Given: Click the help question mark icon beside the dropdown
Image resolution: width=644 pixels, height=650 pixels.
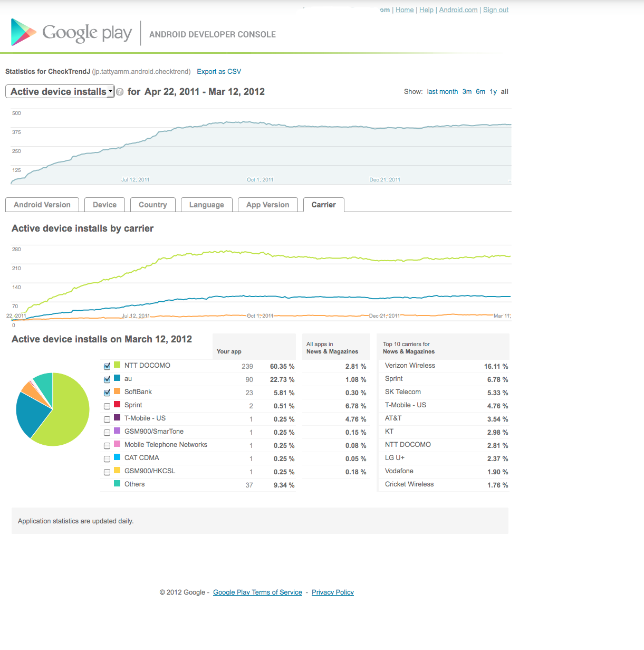Looking at the screenshot, I should click(x=120, y=92).
